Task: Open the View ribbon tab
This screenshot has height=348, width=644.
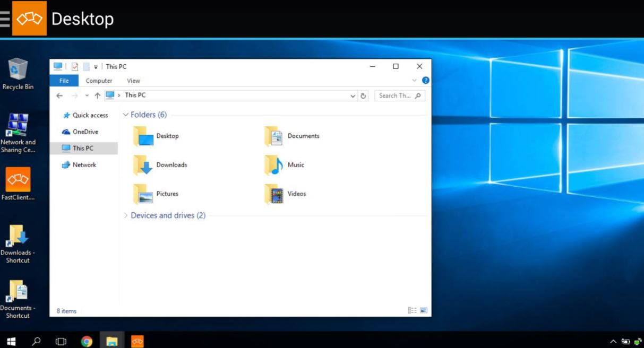Action: 133,81
